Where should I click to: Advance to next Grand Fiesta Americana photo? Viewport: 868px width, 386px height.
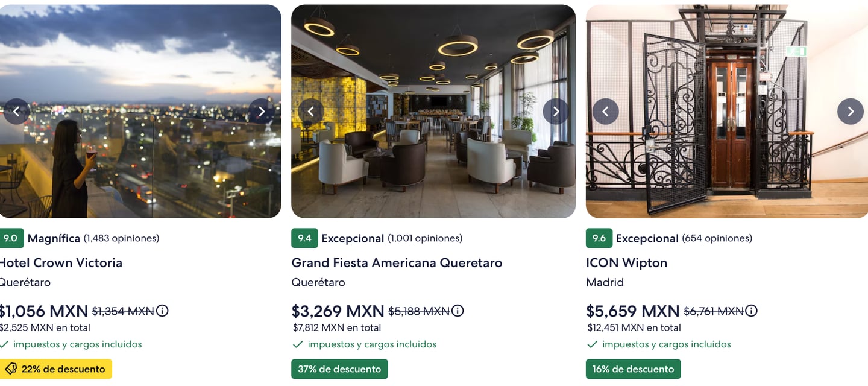click(x=555, y=112)
